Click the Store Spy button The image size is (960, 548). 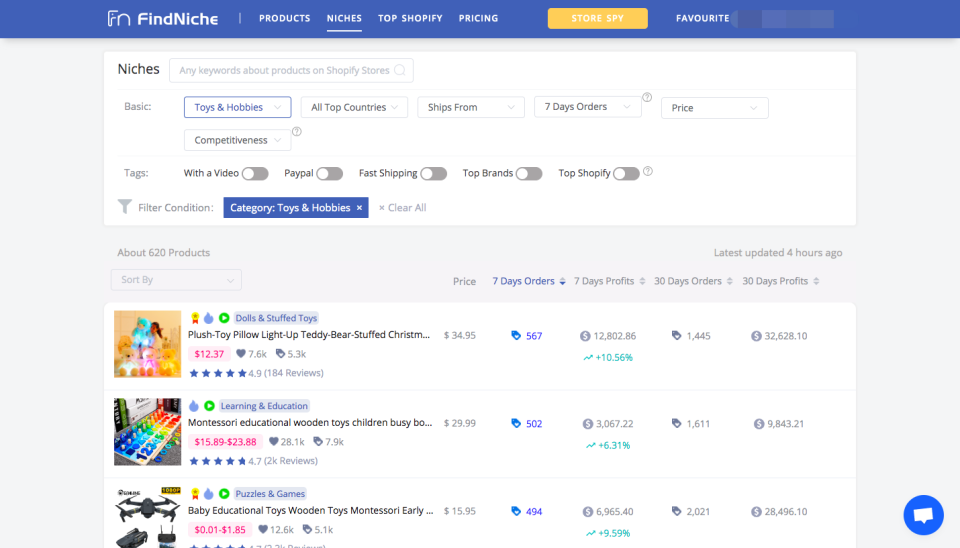click(x=597, y=19)
